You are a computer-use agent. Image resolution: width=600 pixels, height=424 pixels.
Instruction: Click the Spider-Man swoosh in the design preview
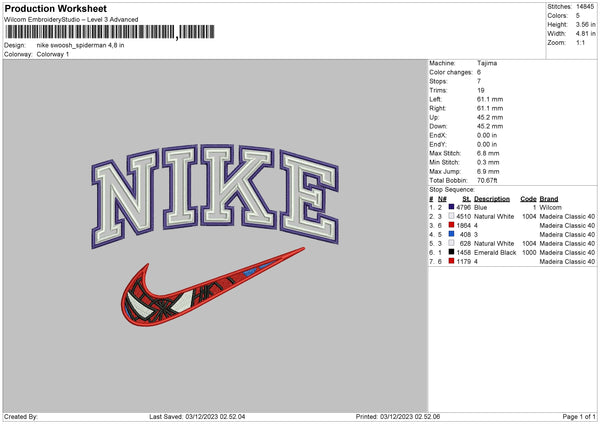[x=213, y=287]
